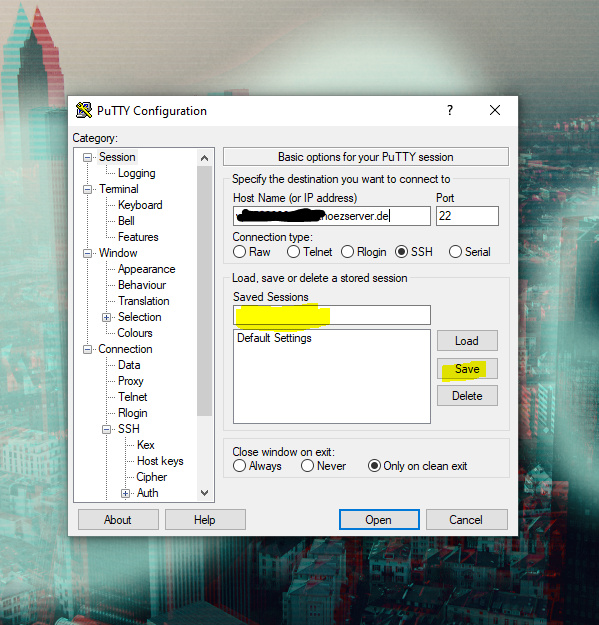This screenshot has width=599, height=625.
Task: Open the Auth category
Action: coord(147,493)
